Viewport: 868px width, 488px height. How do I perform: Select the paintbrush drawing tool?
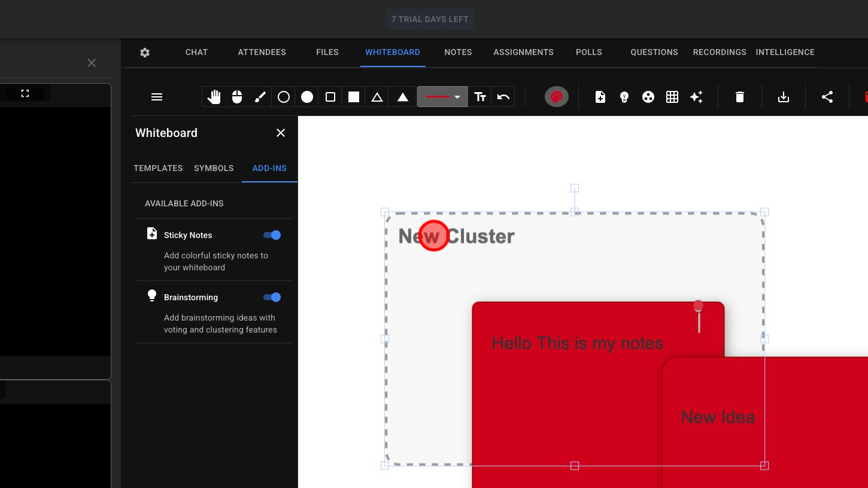(x=260, y=97)
